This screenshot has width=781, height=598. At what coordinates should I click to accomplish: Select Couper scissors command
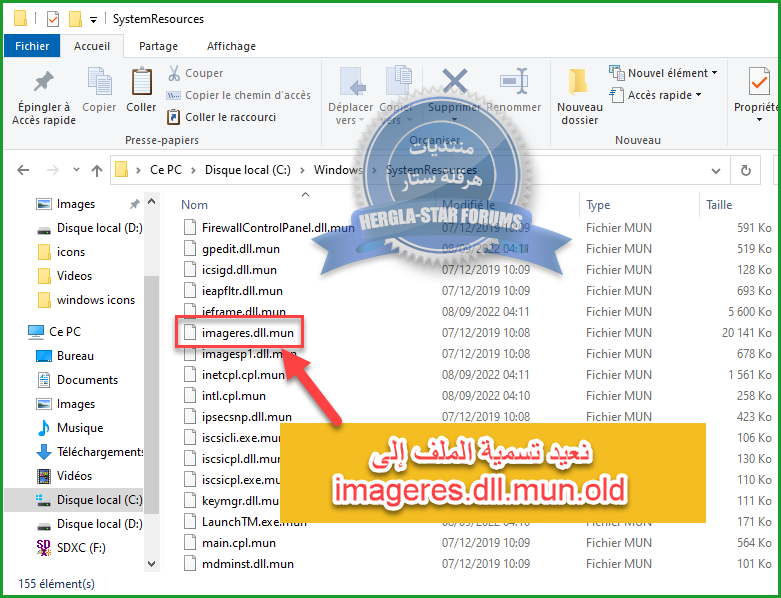tap(195, 73)
